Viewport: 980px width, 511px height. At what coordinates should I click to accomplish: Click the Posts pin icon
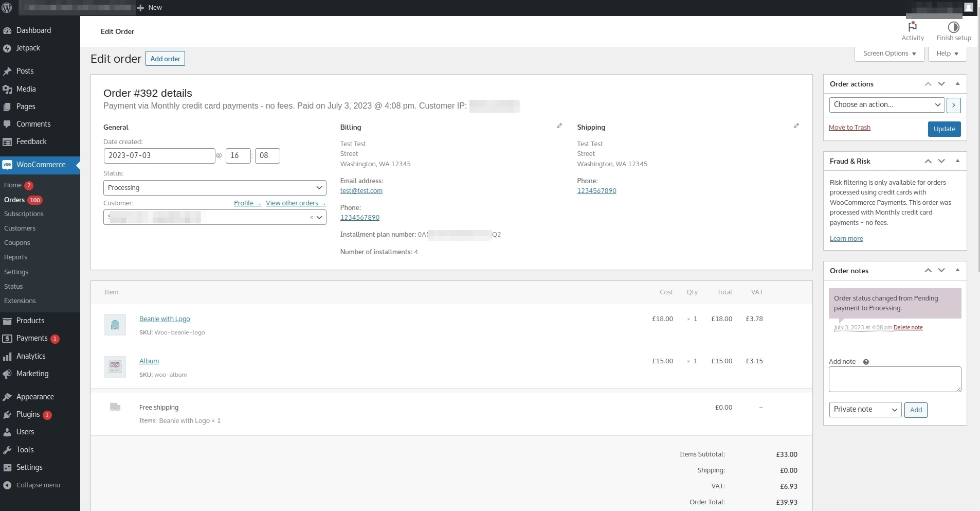point(7,72)
